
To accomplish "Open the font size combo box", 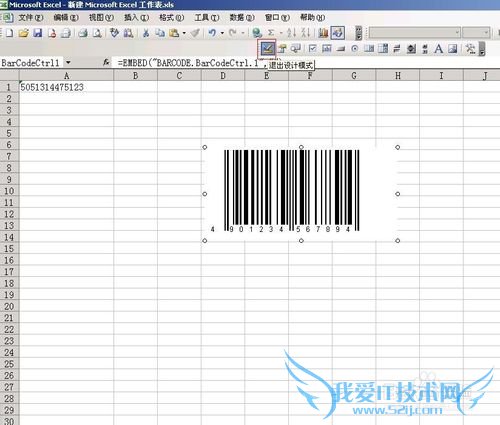I will (x=476, y=33).
